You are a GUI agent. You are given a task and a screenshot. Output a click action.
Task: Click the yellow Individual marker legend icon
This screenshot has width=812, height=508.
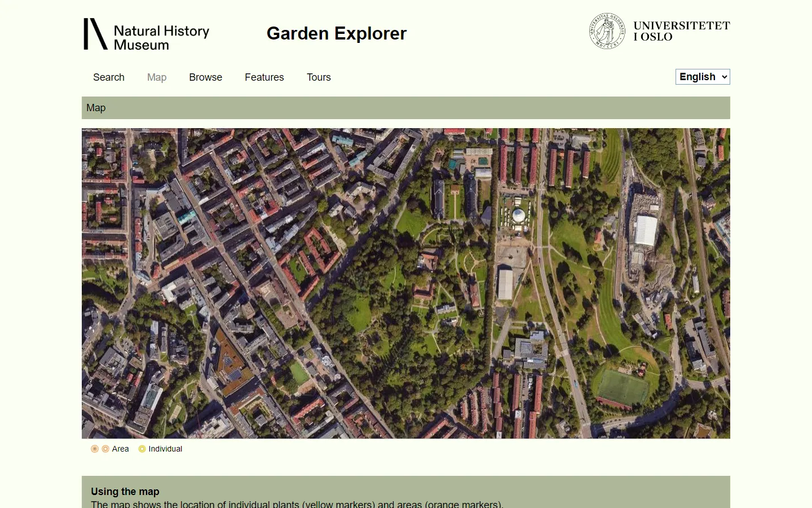point(142,449)
